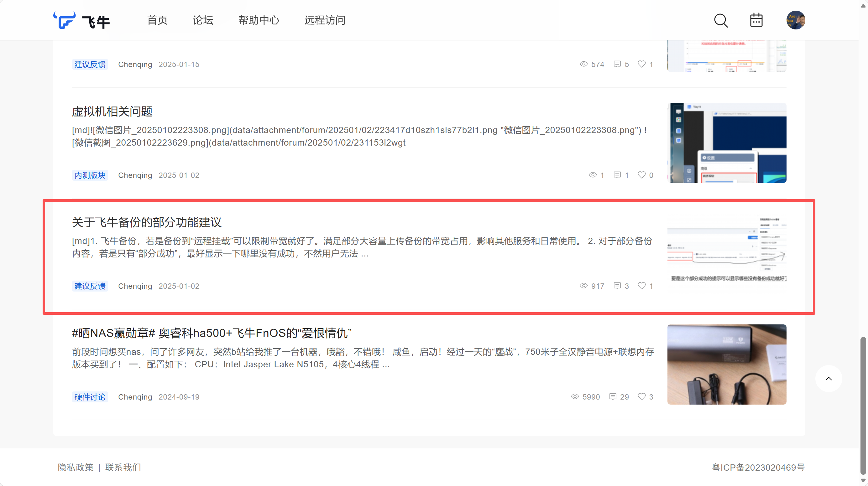Open 论坛 navigation tab
The width and height of the screenshot is (868, 486).
pyautogui.click(x=203, y=20)
